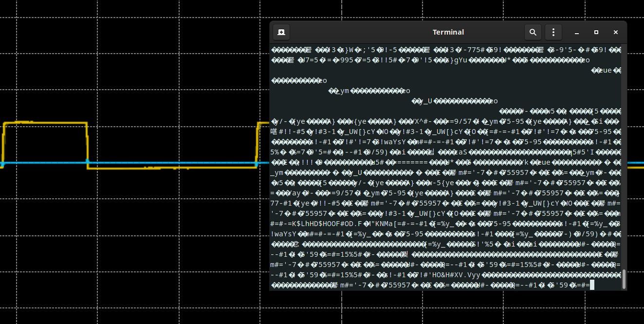This screenshot has height=324, width=644.
Task: Open a new tab in Terminal
Action: tap(281, 32)
